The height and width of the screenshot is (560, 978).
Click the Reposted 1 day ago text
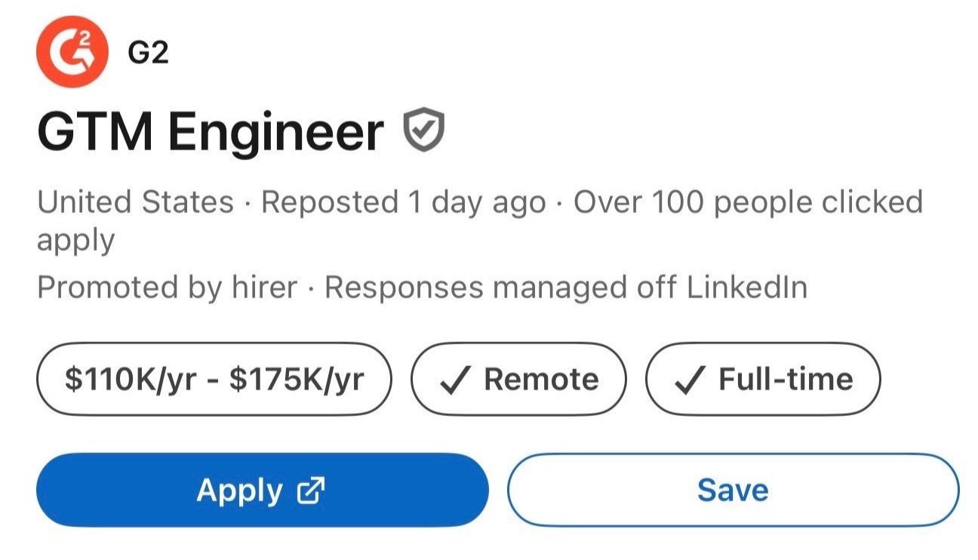403,202
